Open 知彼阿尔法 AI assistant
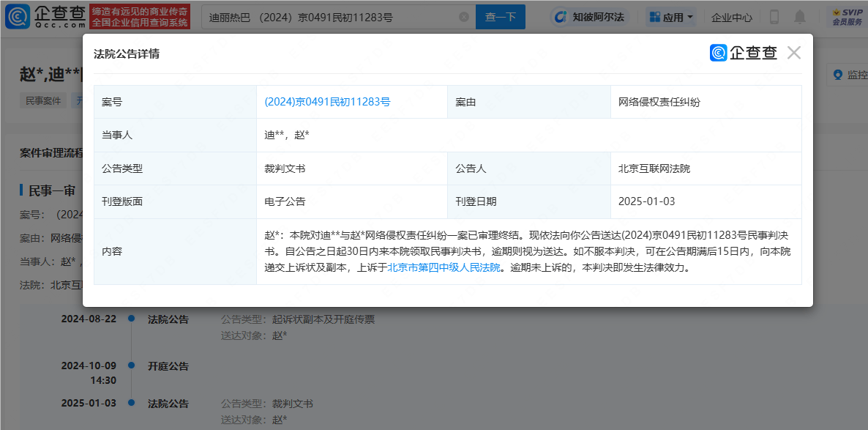This screenshot has height=430, width=868. 591,17
